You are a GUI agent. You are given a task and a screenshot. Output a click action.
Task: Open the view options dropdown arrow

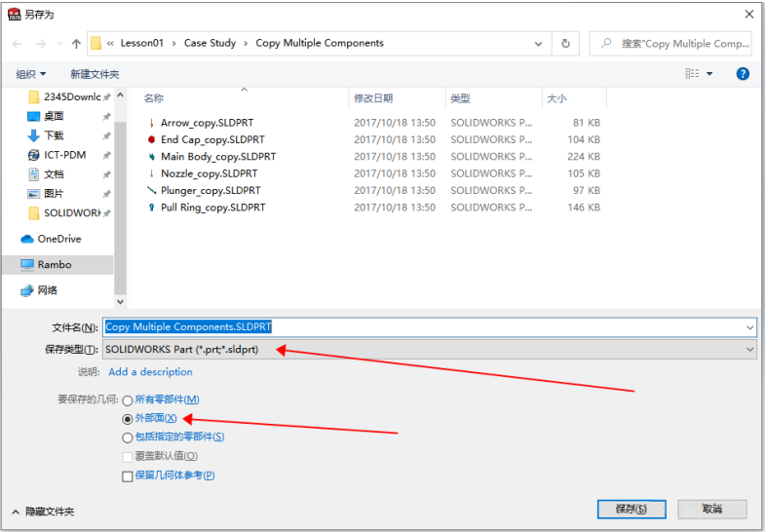tap(709, 74)
